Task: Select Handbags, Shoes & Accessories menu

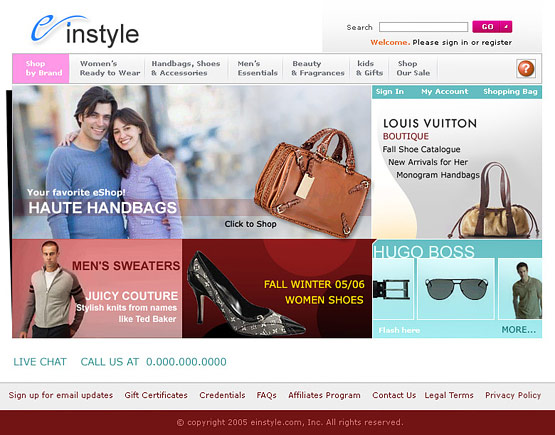Action: [185, 68]
